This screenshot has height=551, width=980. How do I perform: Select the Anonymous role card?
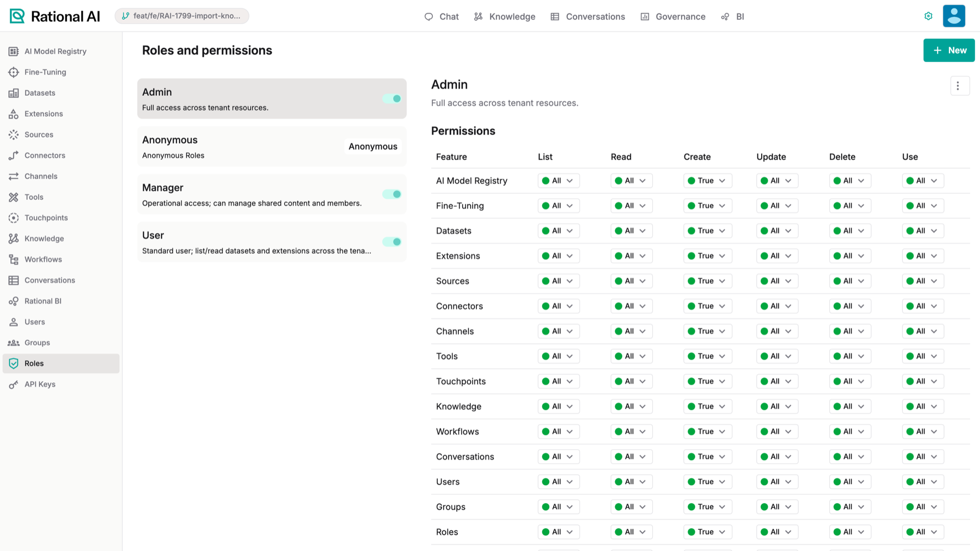coord(272,146)
